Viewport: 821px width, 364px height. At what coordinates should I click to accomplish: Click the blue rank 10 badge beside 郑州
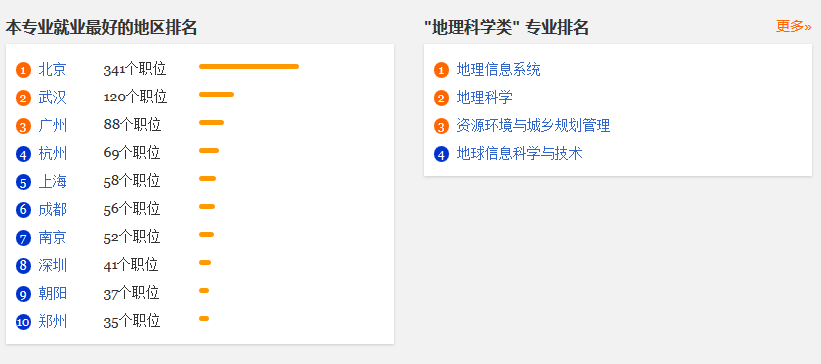tap(24, 322)
